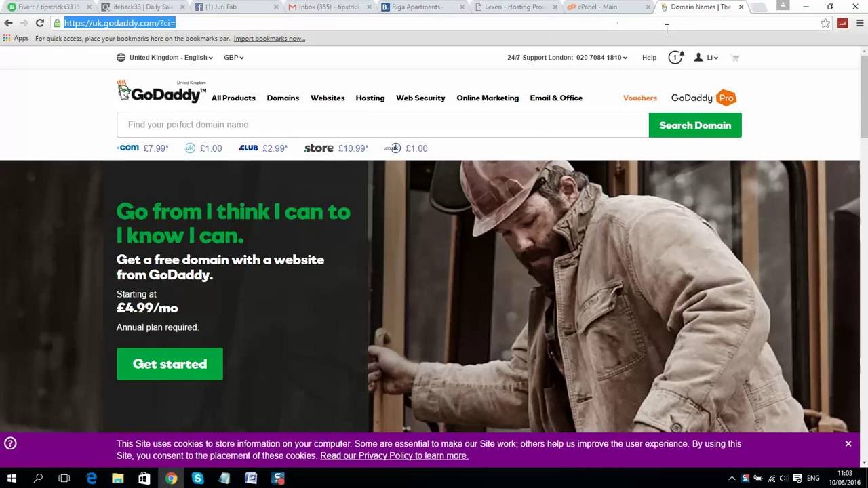Open Domains menu
The width and height of the screenshot is (868, 488).
coord(283,98)
